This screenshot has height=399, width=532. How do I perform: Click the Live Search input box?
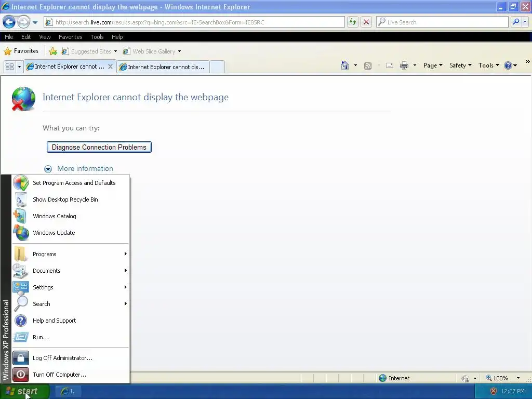coord(442,22)
